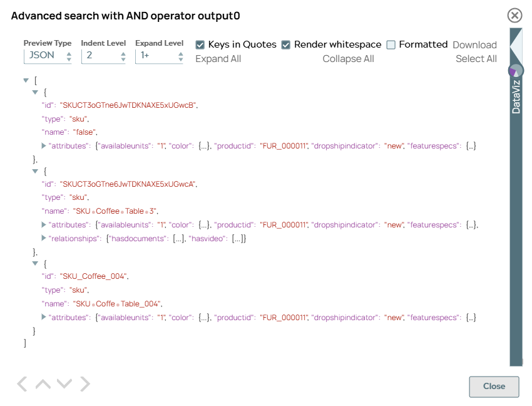The image size is (532, 406).
Task: Collapse the root JSON array node
Action: point(26,80)
